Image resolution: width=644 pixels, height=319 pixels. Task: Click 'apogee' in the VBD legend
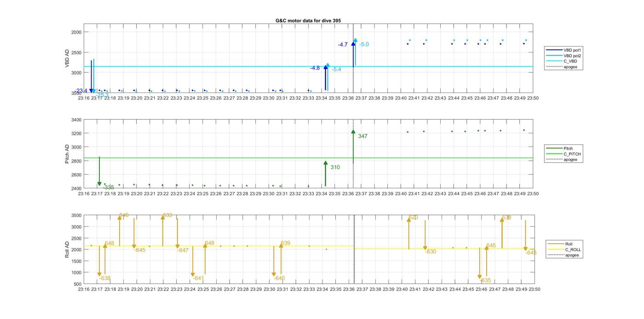click(570, 67)
